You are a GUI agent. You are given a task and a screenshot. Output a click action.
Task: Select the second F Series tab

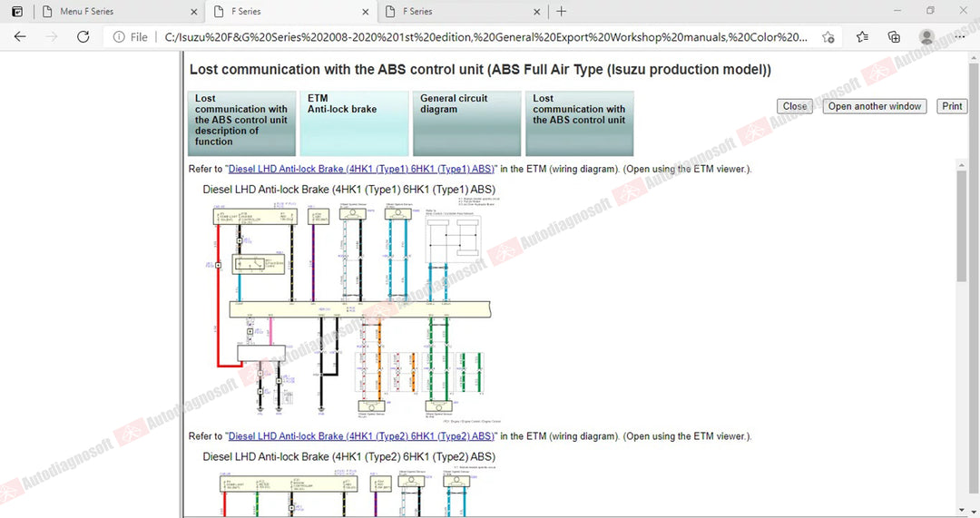[290, 11]
